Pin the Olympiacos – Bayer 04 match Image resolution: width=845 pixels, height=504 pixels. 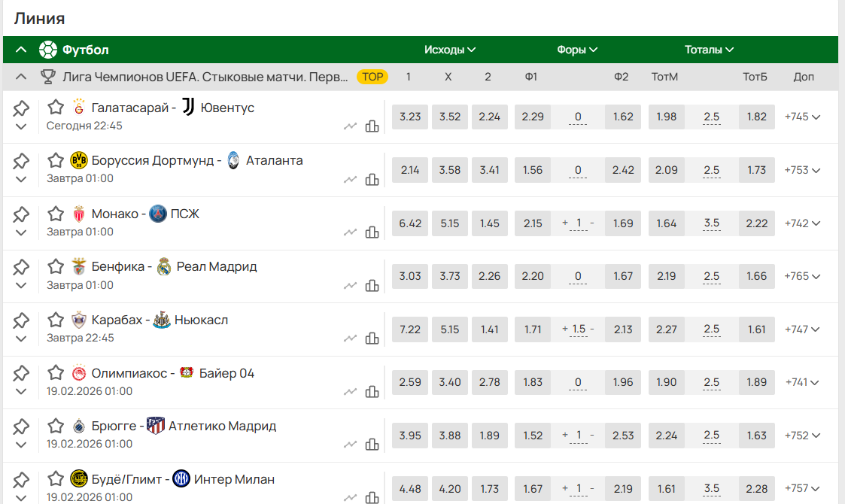[x=21, y=373]
